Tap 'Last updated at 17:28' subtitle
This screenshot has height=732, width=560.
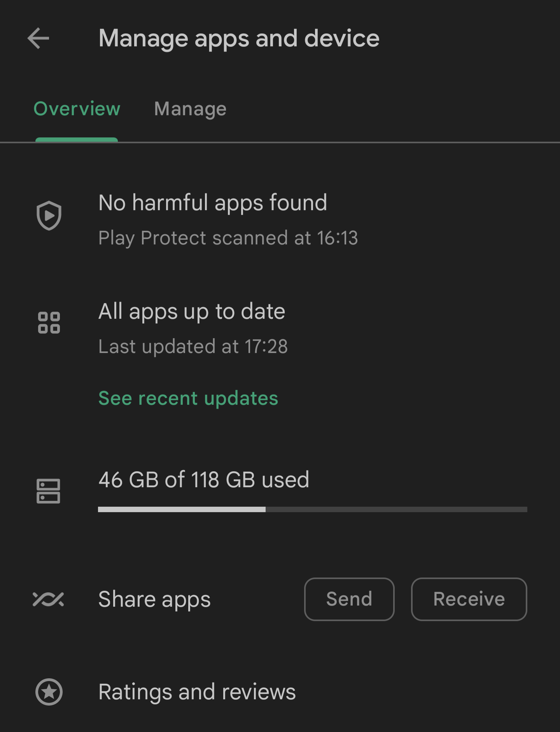[193, 346]
